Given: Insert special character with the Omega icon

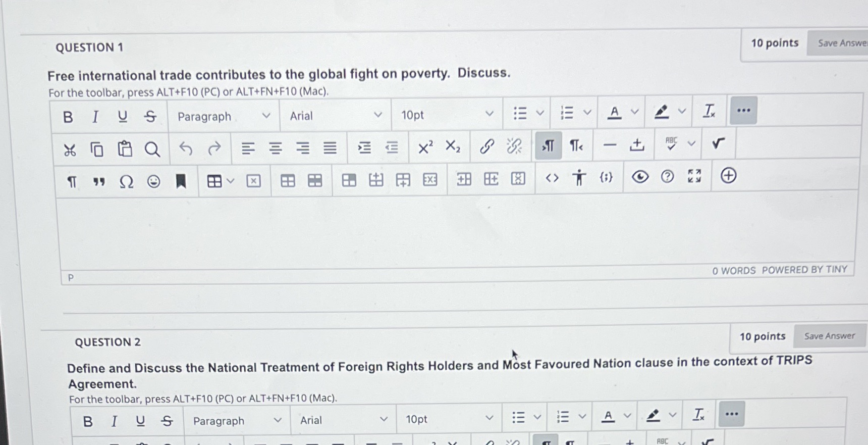Looking at the screenshot, I should tap(126, 181).
